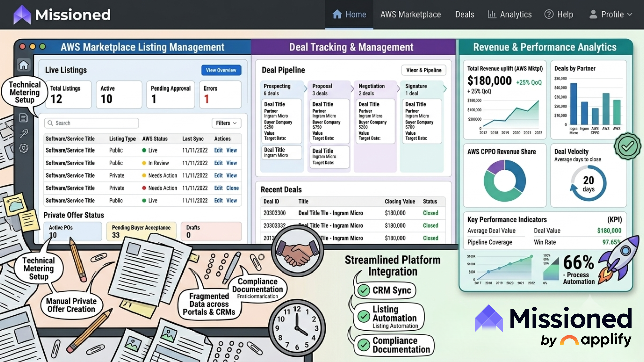Viewport: 644px width, 362px height.
Task: Click the View Overview button
Action: click(x=221, y=70)
